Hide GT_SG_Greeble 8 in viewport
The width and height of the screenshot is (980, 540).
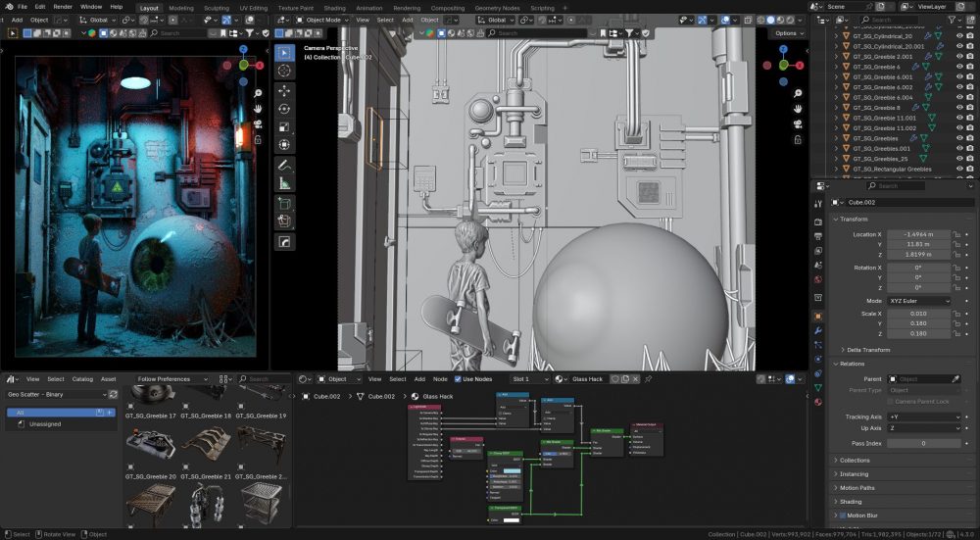(x=959, y=108)
